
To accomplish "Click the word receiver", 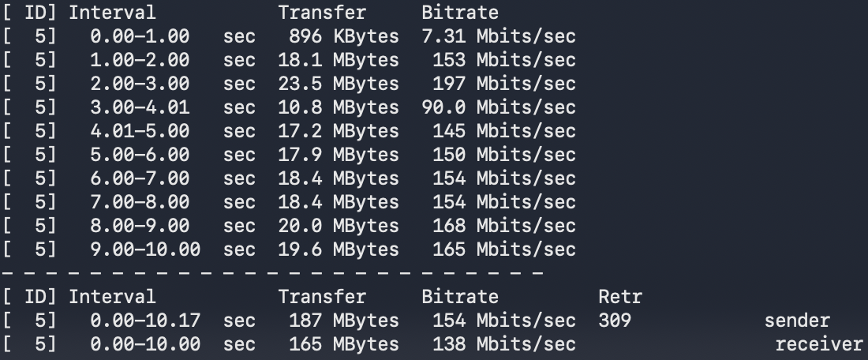I will (819, 344).
